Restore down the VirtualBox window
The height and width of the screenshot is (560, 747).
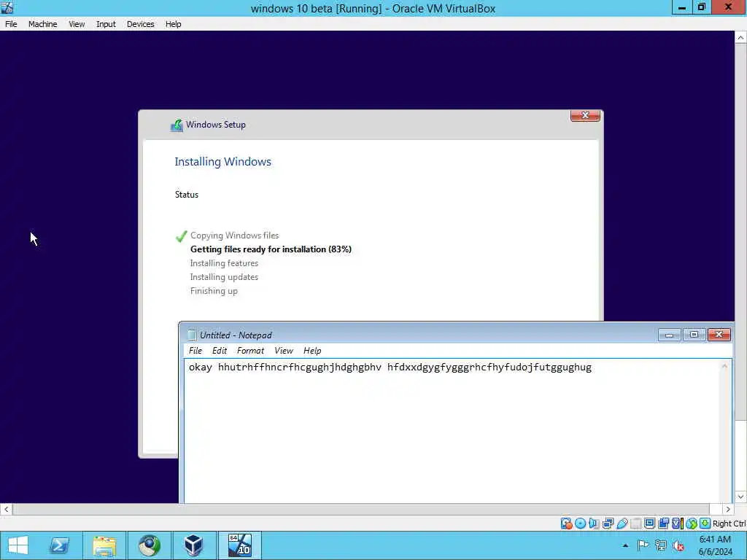click(701, 7)
